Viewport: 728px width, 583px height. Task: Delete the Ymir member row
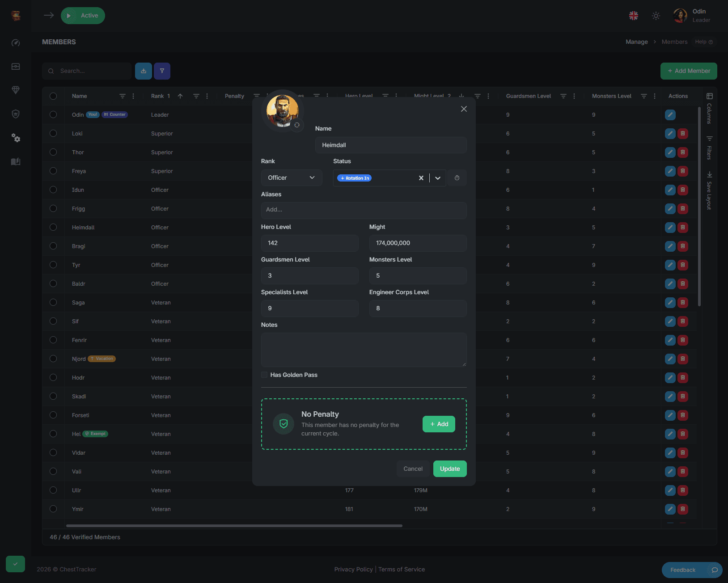[682, 509]
